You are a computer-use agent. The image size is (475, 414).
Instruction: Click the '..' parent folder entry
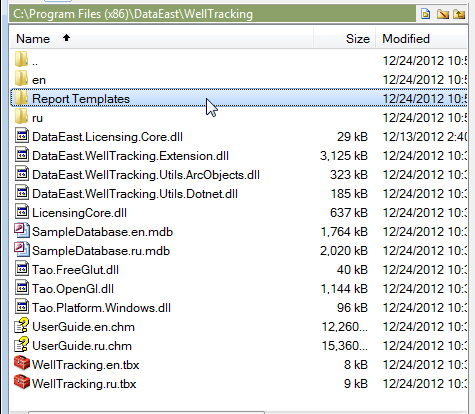[239, 61]
